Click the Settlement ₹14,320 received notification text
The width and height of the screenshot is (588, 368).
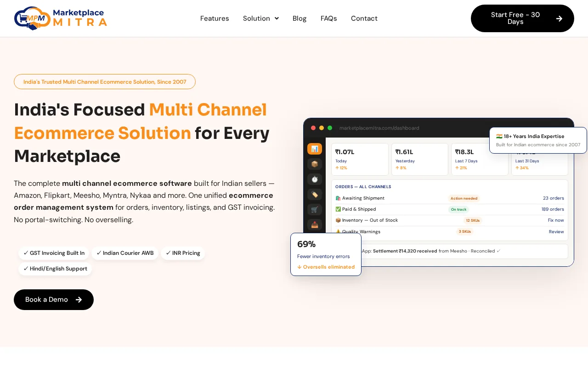click(405, 251)
